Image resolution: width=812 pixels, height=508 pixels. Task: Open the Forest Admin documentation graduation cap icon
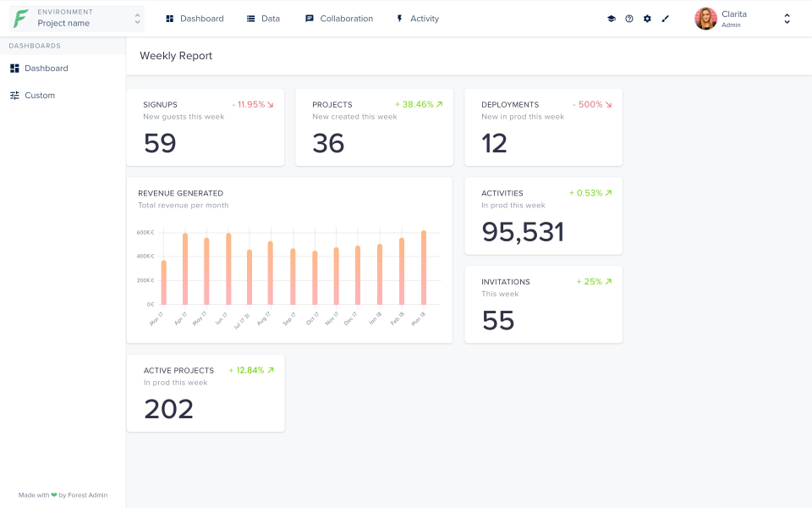click(x=612, y=18)
